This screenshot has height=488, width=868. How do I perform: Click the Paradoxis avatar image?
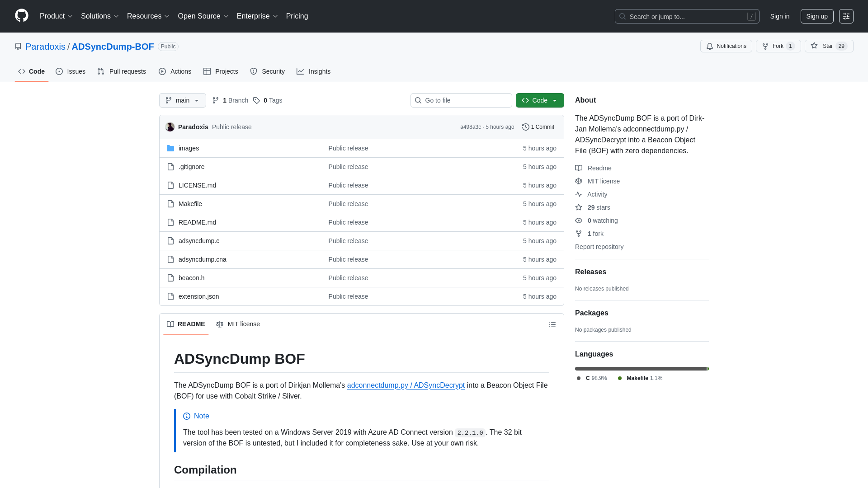coord(170,127)
